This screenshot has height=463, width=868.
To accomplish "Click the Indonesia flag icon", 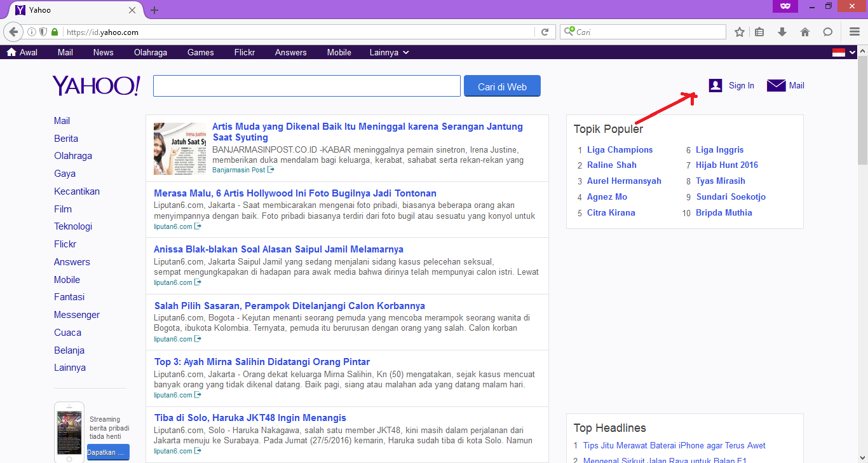I will pyautogui.click(x=839, y=52).
